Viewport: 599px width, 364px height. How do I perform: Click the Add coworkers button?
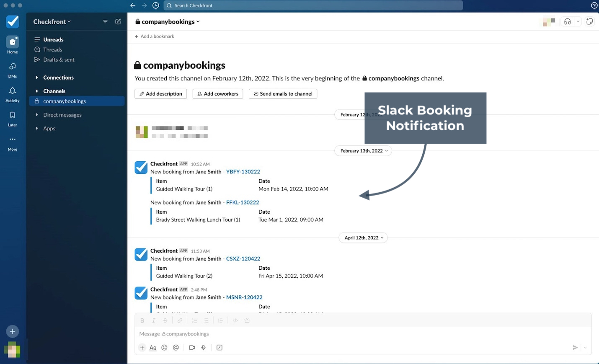(218, 94)
